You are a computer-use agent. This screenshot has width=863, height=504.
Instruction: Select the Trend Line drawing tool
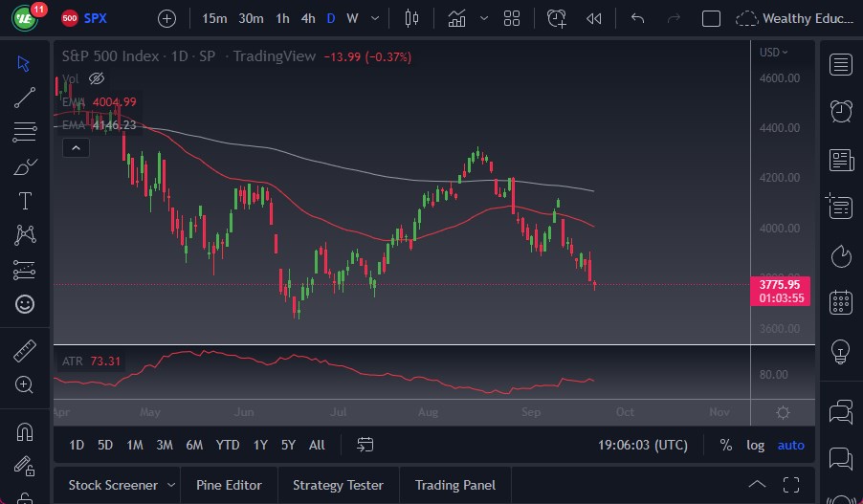pyautogui.click(x=25, y=97)
